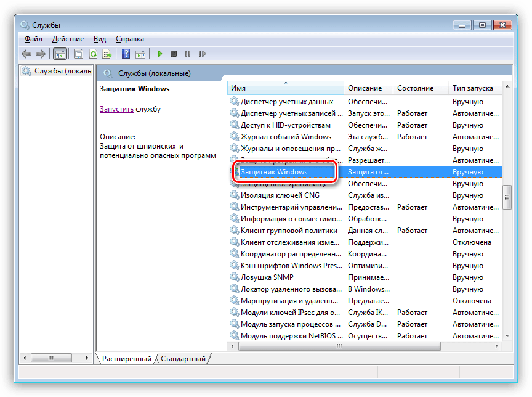Switch to the Стандартный tab
This screenshot has height=397, width=532.
[x=183, y=358]
